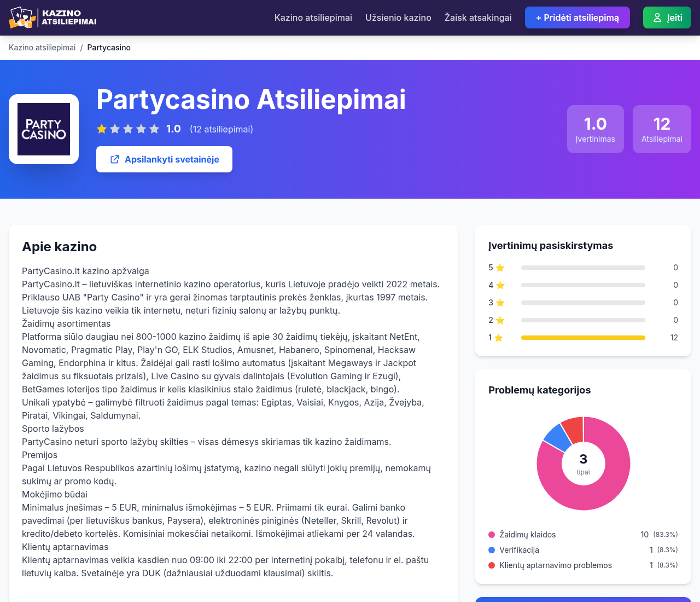Click the 'Mokėjimo būdai' subheading text
The height and width of the screenshot is (602, 700).
[55, 494]
